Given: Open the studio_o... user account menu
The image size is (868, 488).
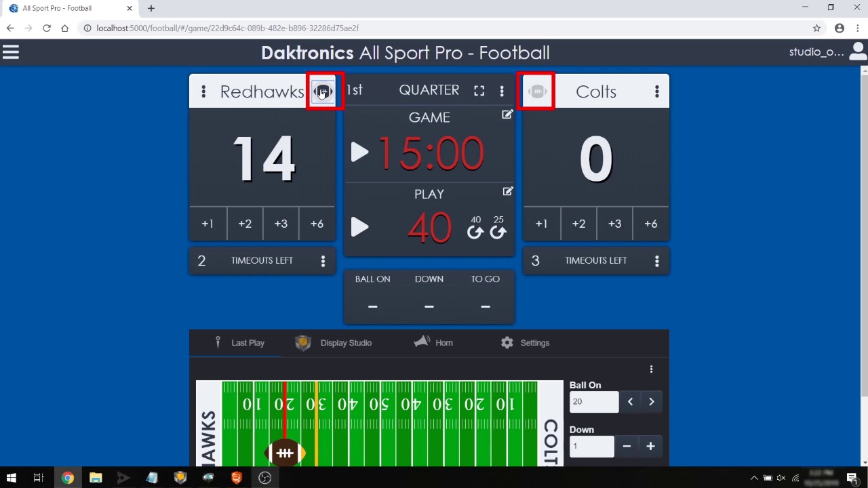Looking at the screenshot, I should pyautogui.click(x=827, y=52).
